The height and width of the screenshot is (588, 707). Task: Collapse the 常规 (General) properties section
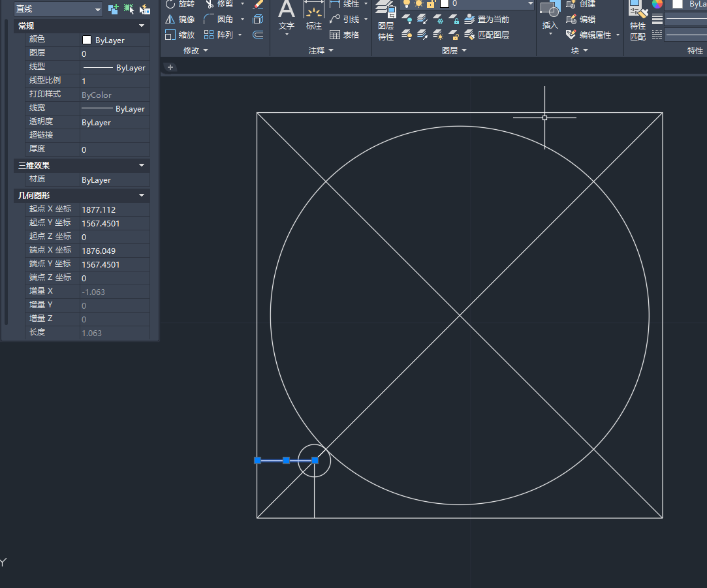click(142, 26)
